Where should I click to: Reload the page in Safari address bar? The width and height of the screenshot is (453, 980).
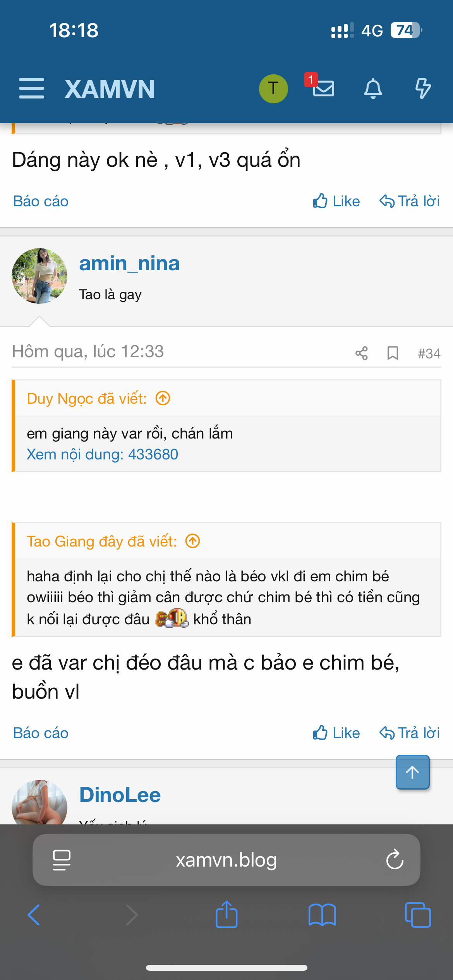click(395, 860)
